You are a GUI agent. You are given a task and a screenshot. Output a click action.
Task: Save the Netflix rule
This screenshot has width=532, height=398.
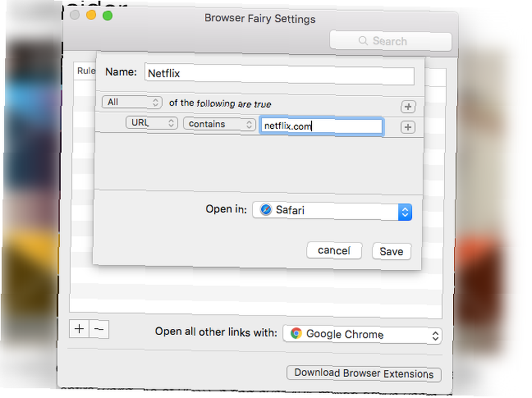(x=391, y=252)
